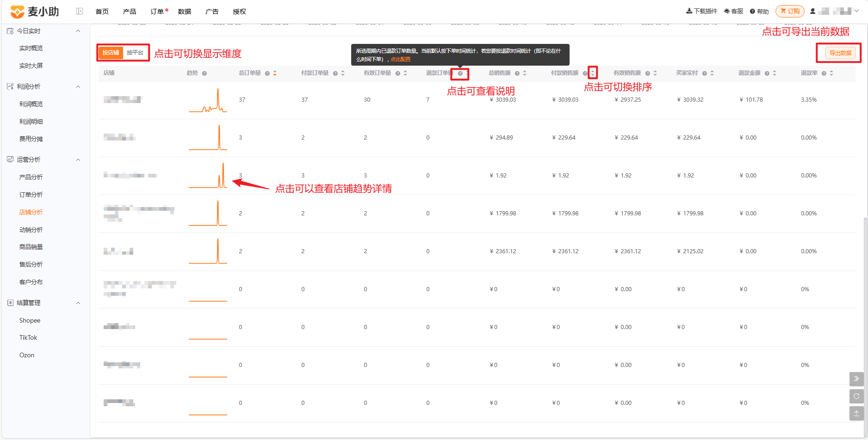Open the user account dropdown arrow
Image resolution: width=868 pixels, height=440 pixels.
click(x=857, y=11)
